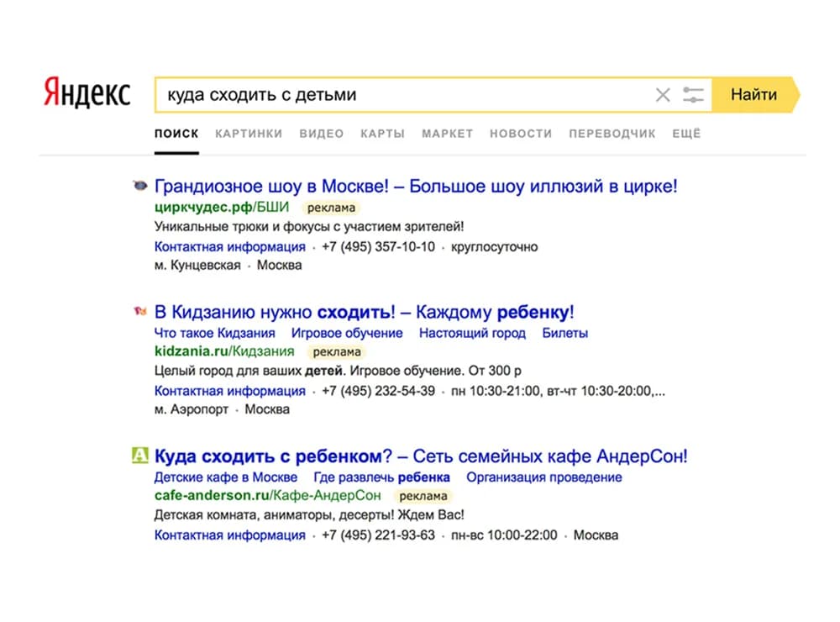Open the Карты tab
This screenshot has width=840, height=622.
click(x=382, y=134)
